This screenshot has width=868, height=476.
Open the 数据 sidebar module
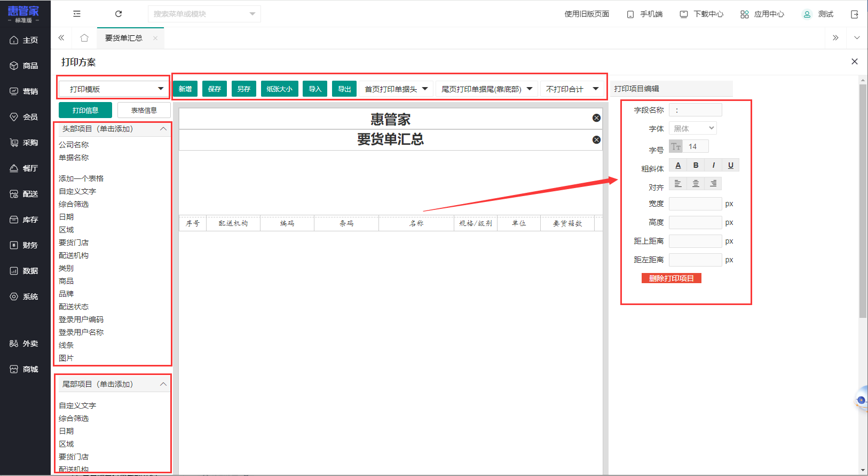25,271
